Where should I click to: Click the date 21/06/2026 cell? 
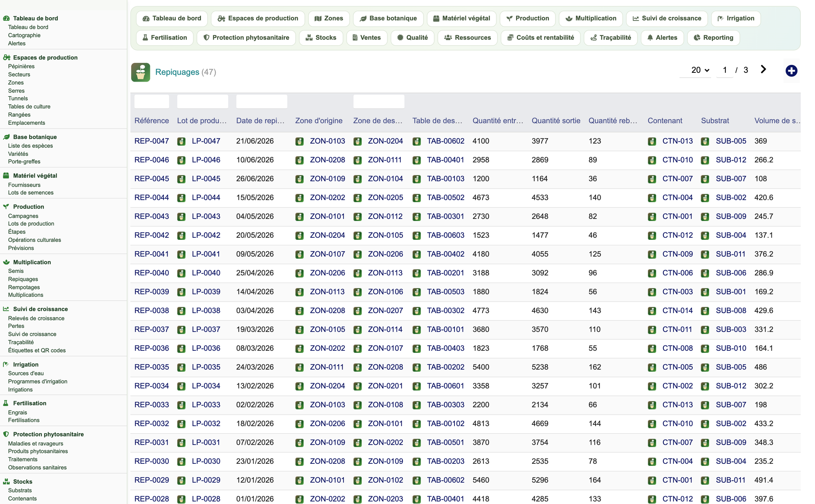click(x=255, y=141)
